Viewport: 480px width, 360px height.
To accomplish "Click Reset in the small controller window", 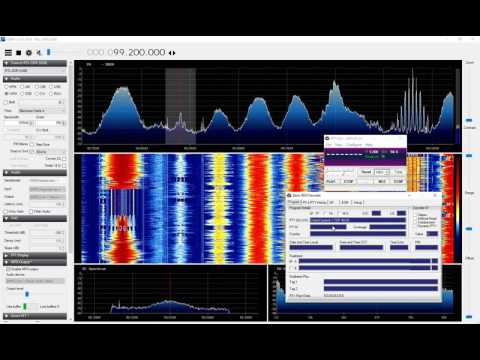I will pos(366,172).
